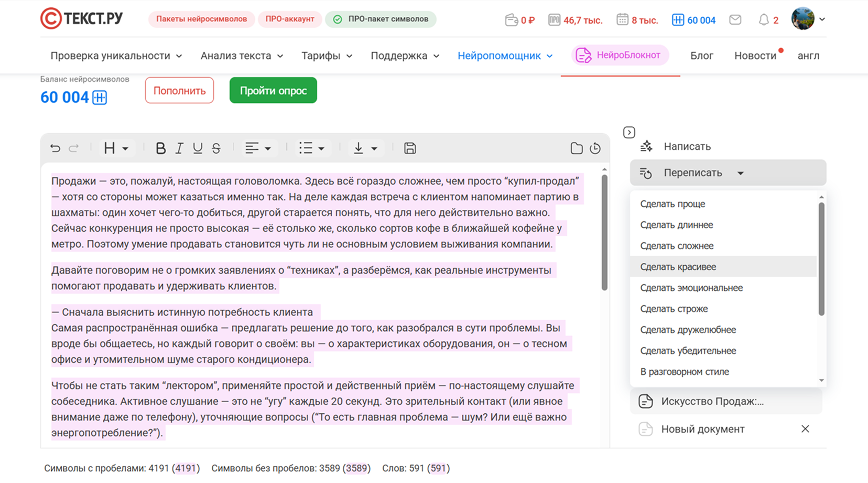Open the heading style dropdown
The width and height of the screenshot is (868, 483).
[116, 148]
